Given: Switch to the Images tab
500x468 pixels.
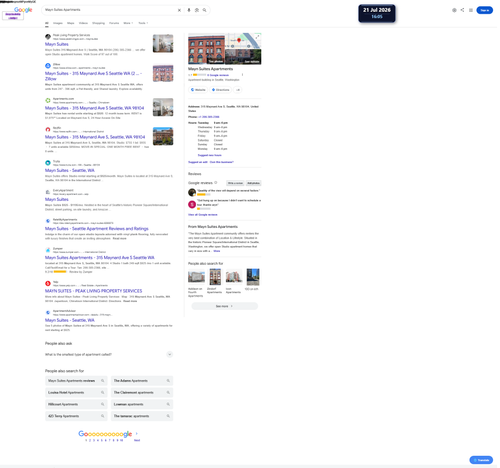Looking at the screenshot, I should [x=58, y=23].
